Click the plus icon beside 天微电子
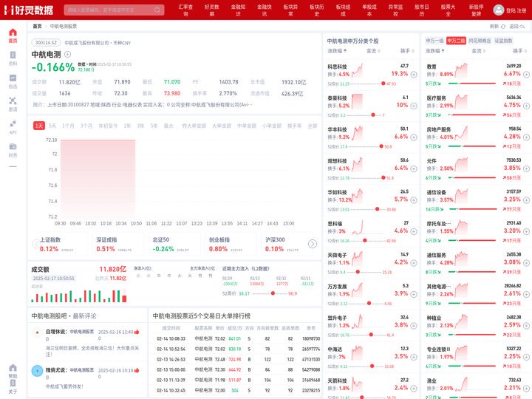The width and height of the screenshot is (532, 399). click(414, 263)
